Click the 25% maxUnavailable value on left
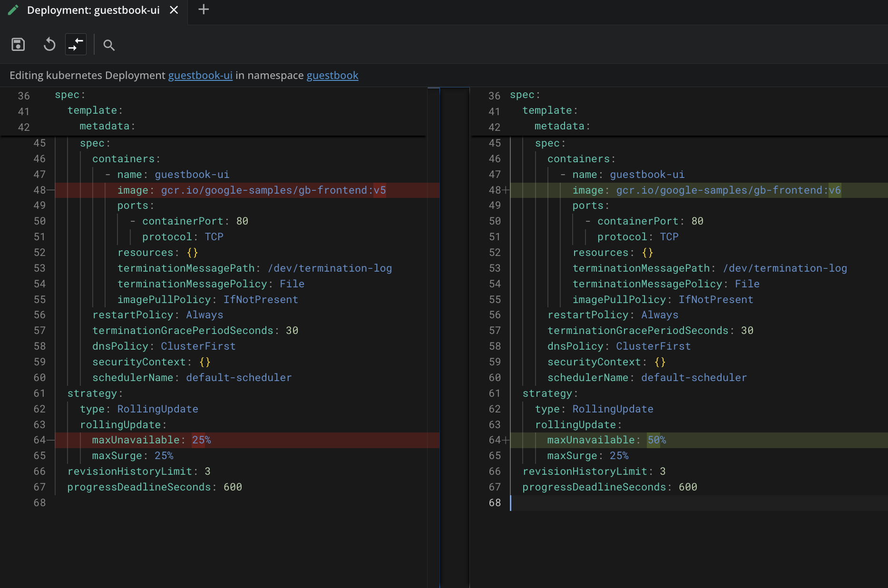This screenshot has width=888, height=588. click(201, 440)
